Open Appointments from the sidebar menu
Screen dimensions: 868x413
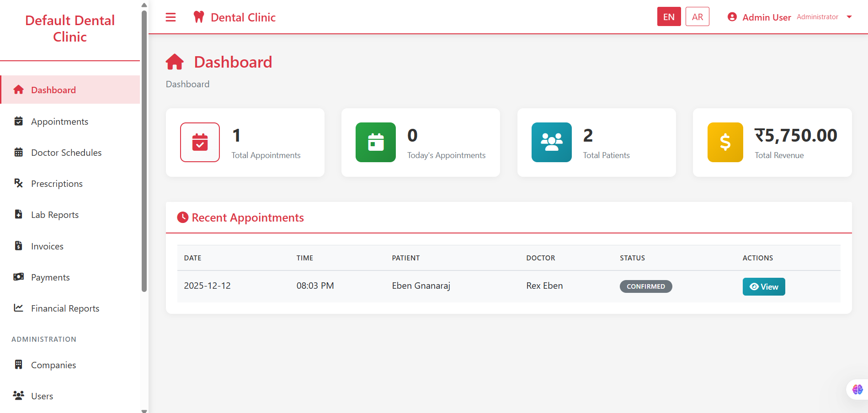click(x=59, y=121)
